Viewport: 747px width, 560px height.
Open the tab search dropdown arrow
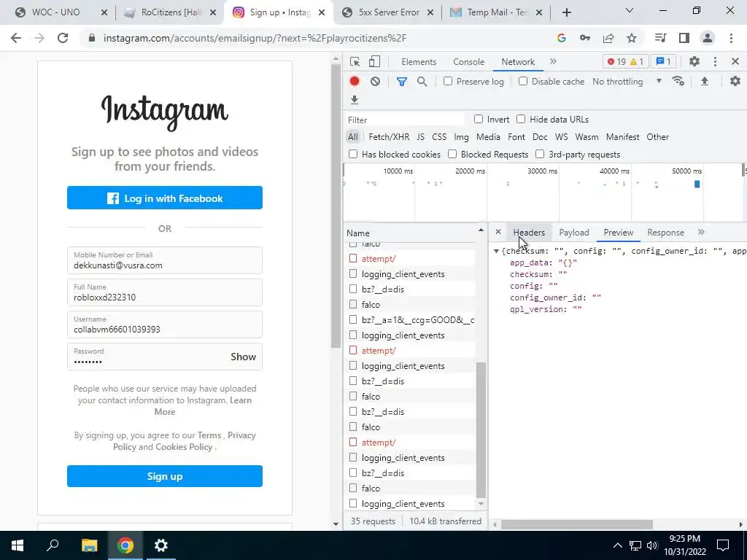[630, 10]
